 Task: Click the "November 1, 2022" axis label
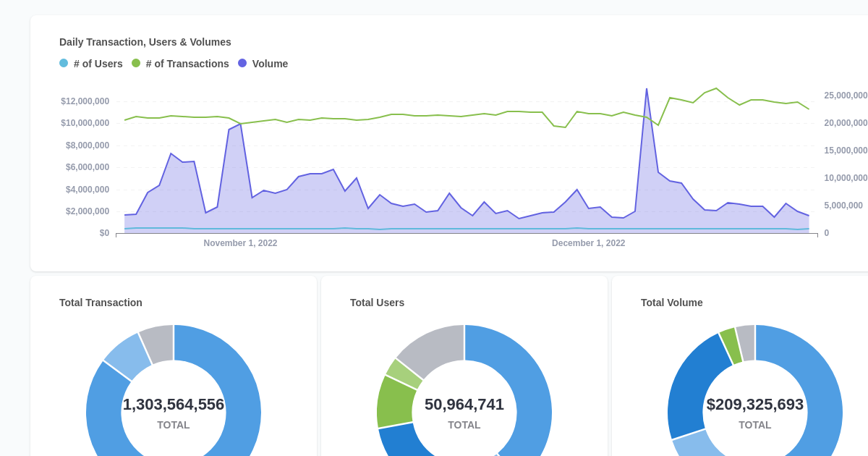240,243
